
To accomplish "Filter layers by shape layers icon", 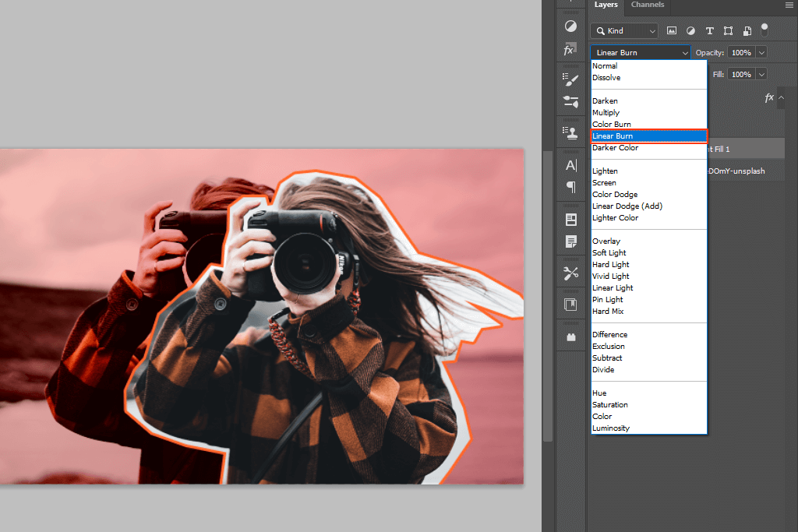I will pyautogui.click(x=729, y=30).
